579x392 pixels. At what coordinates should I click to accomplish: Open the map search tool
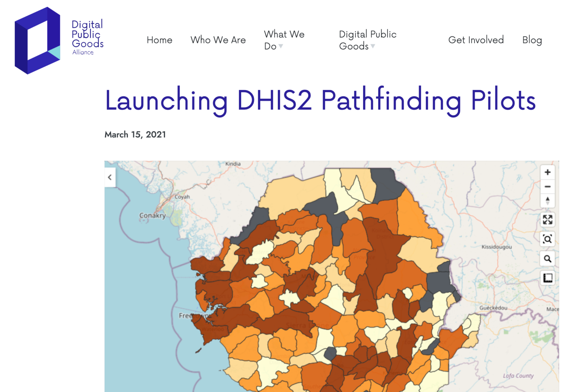click(548, 259)
